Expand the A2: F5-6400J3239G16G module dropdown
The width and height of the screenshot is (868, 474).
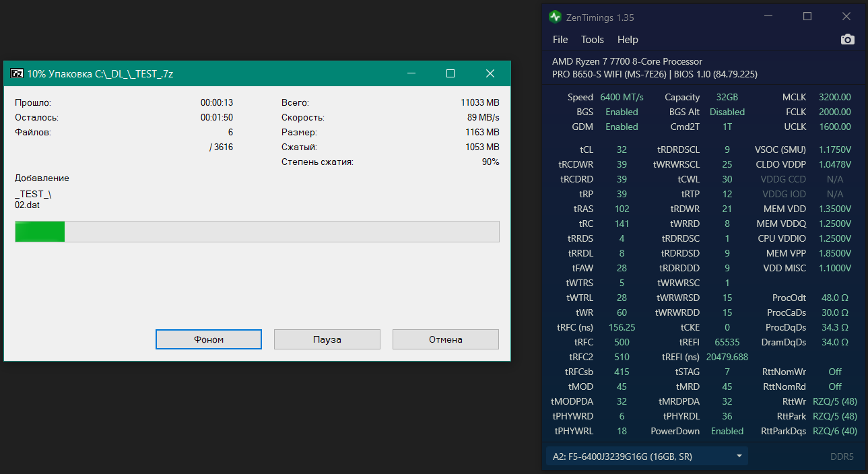646,456
